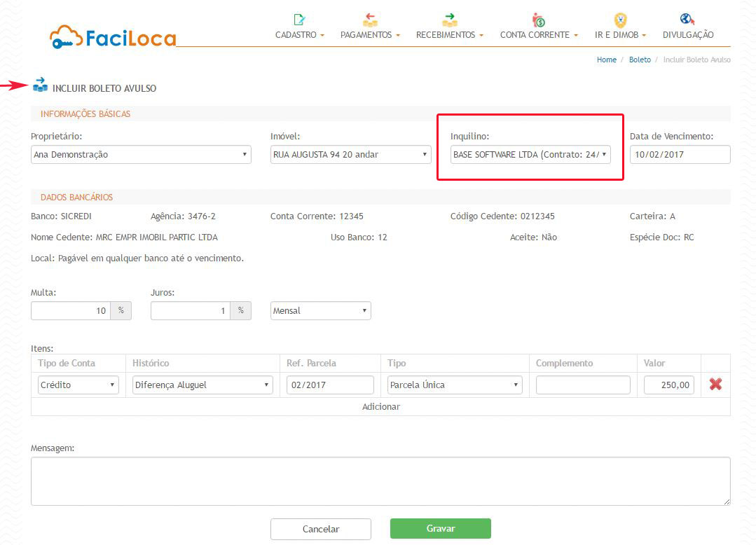Delete item row with red X
Image resolution: width=756 pixels, height=545 pixels.
pos(715,385)
